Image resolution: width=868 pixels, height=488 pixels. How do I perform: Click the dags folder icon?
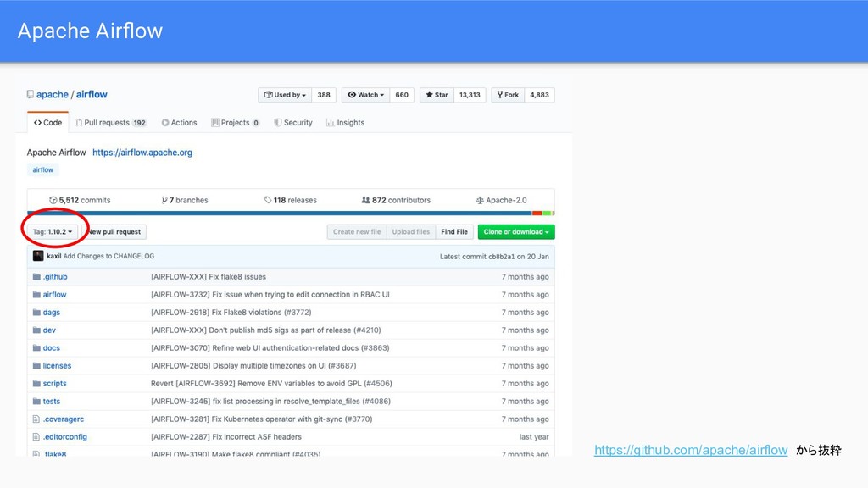36,312
